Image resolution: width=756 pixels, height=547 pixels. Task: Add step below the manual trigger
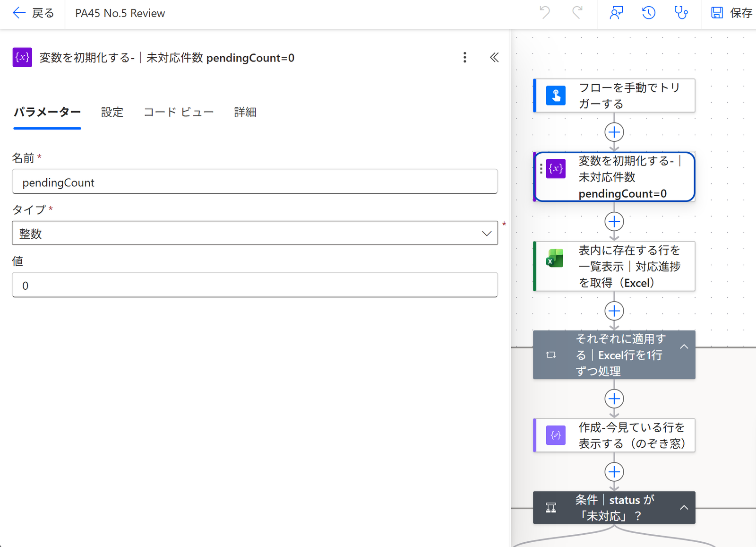tap(614, 132)
